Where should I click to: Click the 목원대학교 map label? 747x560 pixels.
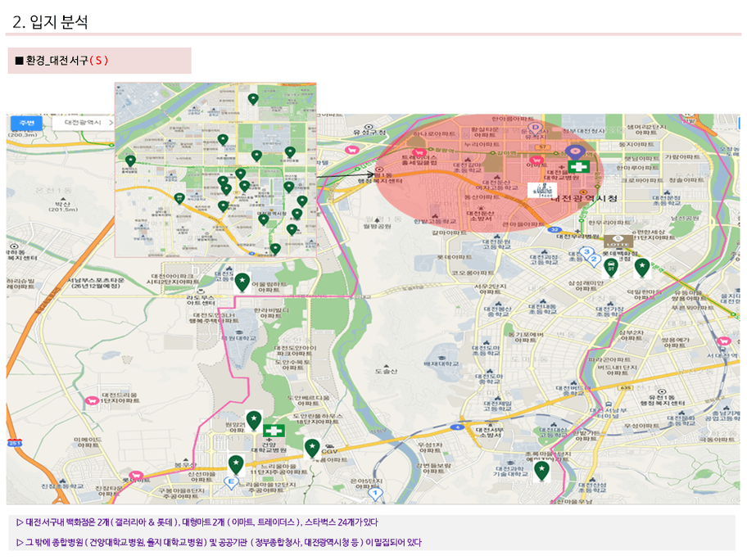tap(238, 337)
